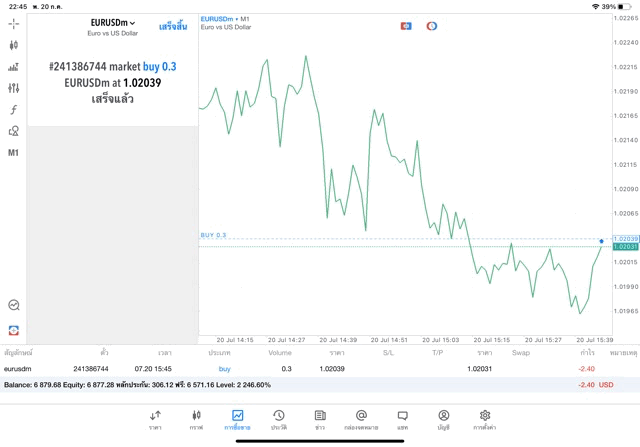Select the crosshair tool in left sidebar
The height and width of the screenshot is (447, 640).
pyautogui.click(x=13, y=24)
